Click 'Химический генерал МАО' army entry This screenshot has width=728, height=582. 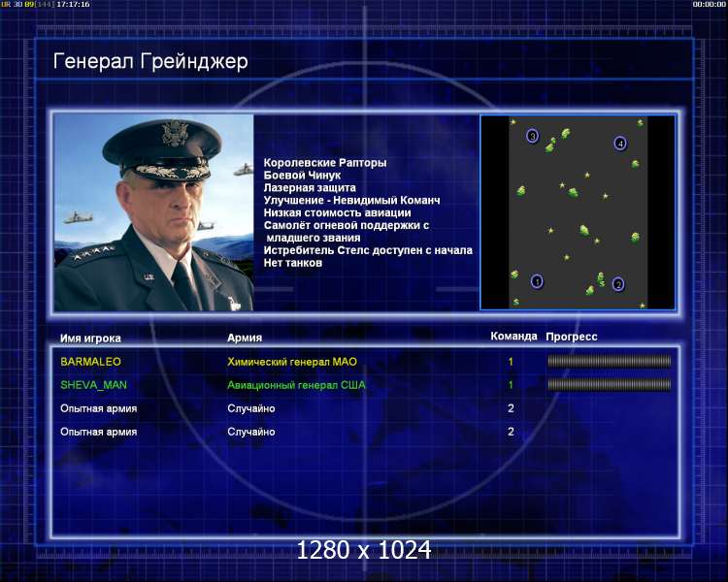(292, 362)
